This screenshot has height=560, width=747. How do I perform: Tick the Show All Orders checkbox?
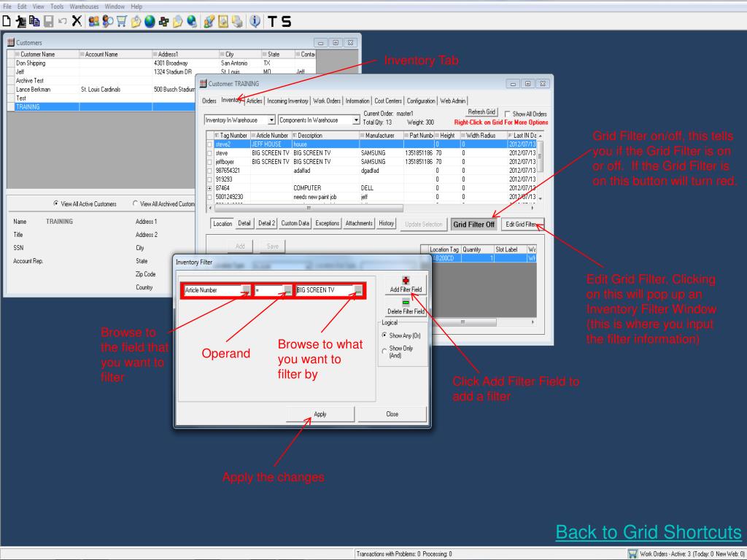coord(508,114)
